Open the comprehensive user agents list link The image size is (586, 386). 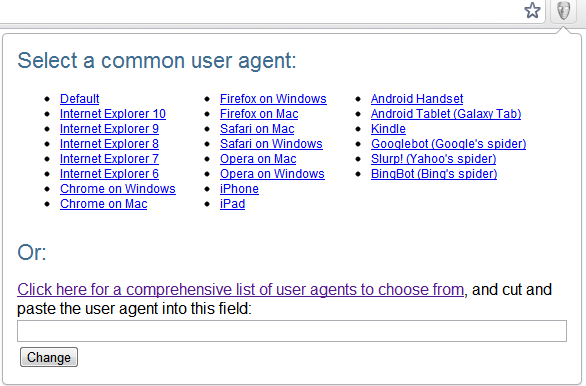240,290
